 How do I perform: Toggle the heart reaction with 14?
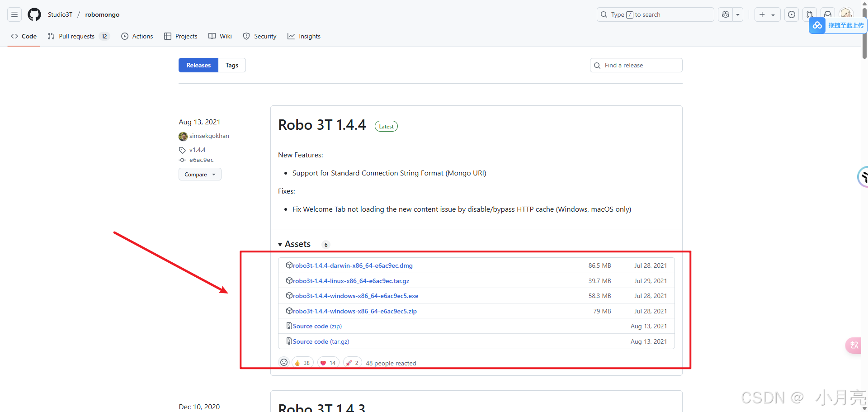click(x=328, y=363)
